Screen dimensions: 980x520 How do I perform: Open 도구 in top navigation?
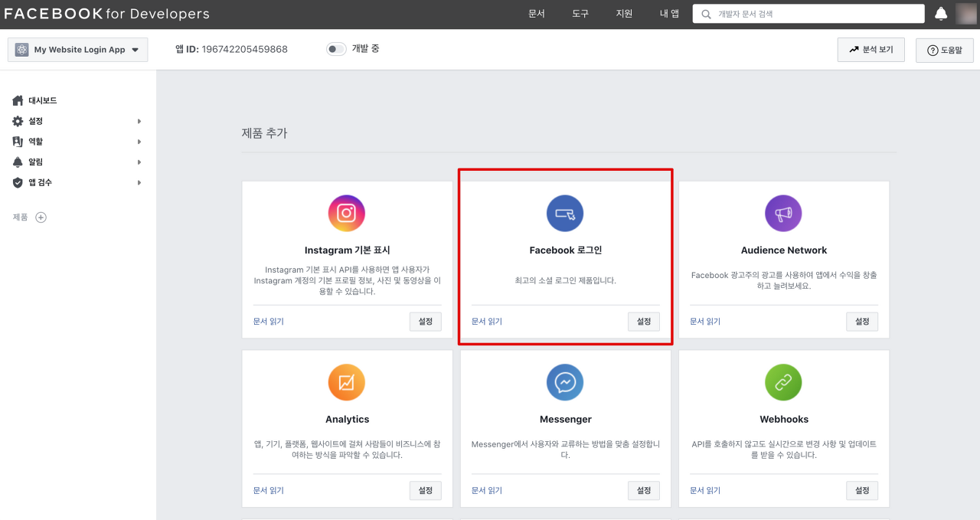coord(580,14)
